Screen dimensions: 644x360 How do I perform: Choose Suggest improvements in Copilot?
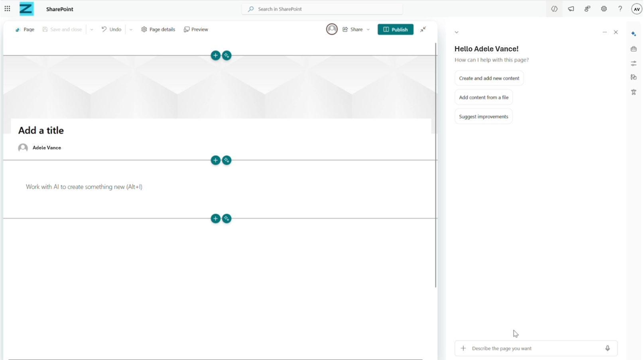click(x=483, y=116)
